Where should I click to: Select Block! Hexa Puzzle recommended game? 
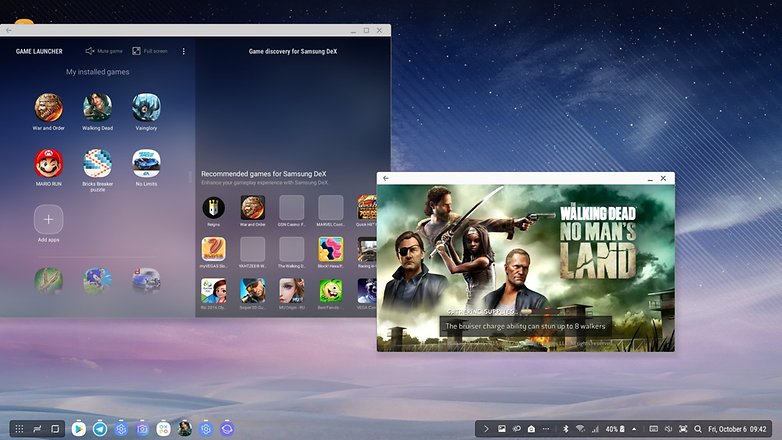(331, 249)
